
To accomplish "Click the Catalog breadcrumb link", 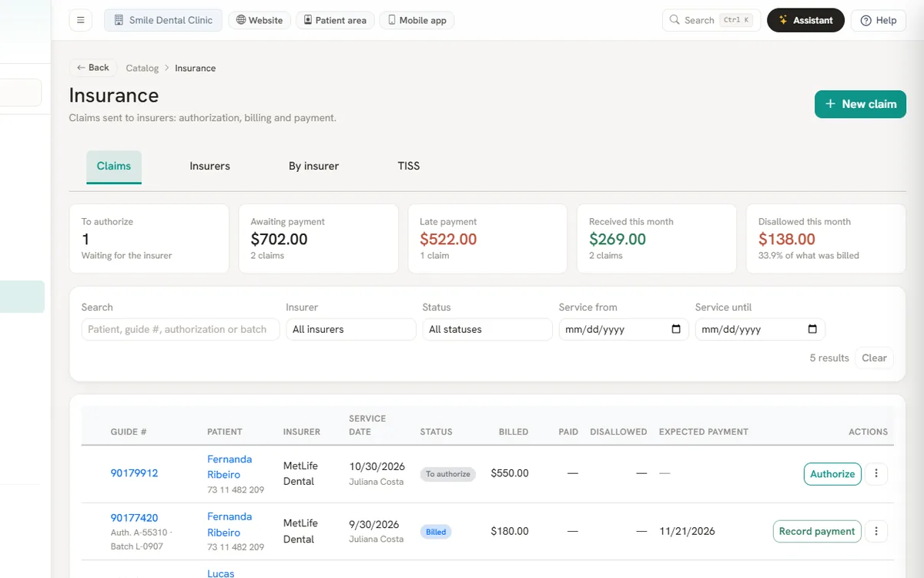I will coord(142,68).
